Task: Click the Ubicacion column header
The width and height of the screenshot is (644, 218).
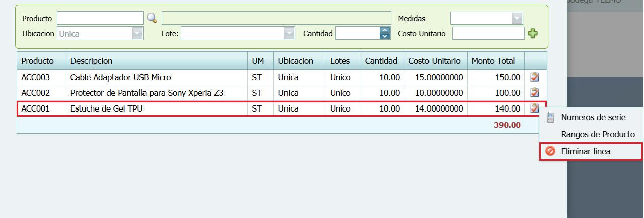Action: click(x=300, y=61)
